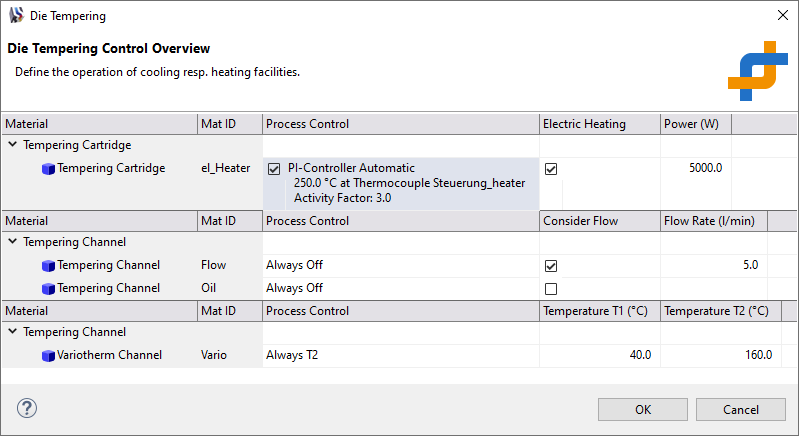
Task: Collapse the Tempering Cartridge tree group
Action: [12, 145]
